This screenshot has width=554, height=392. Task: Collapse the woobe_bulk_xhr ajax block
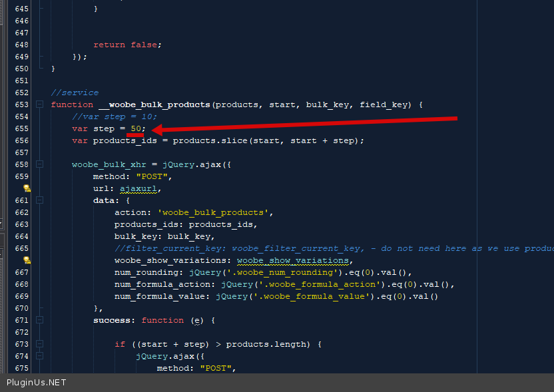(40, 164)
